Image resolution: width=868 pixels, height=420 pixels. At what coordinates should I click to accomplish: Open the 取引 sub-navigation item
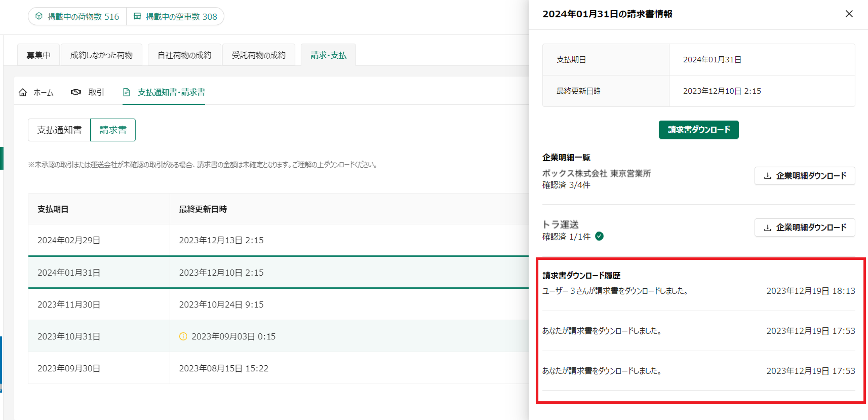point(87,92)
